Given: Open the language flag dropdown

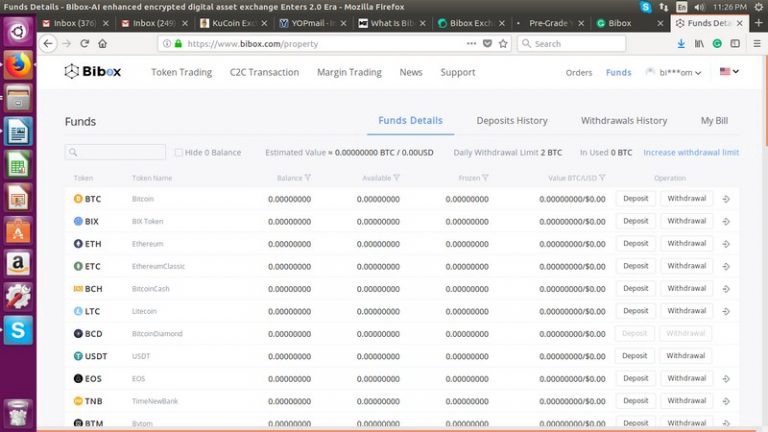Looking at the screenshot, I should pyautogui.click(x=729, y=72).
